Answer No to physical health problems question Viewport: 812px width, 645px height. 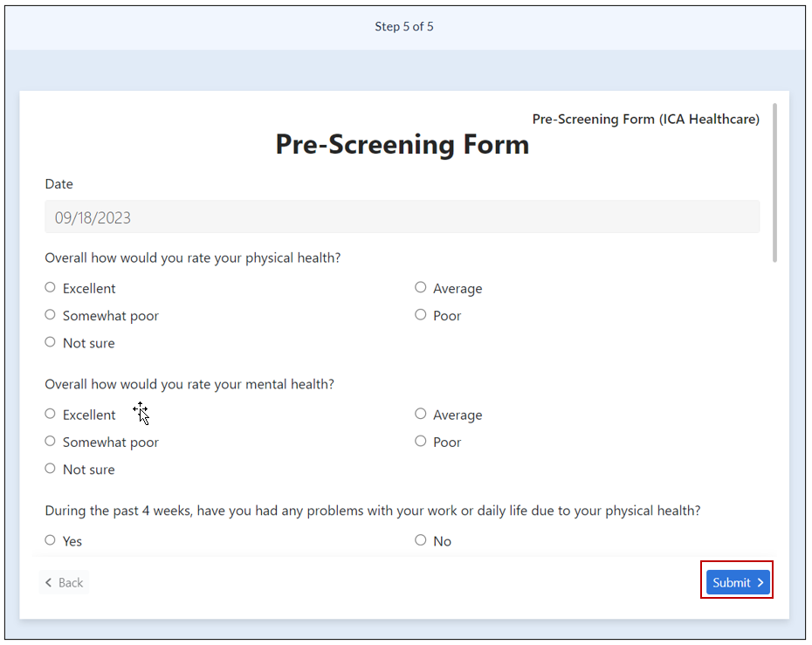[421, 540]
